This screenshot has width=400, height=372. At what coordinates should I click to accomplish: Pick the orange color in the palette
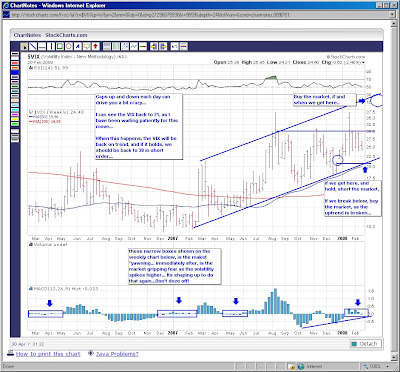click(15, 68)
